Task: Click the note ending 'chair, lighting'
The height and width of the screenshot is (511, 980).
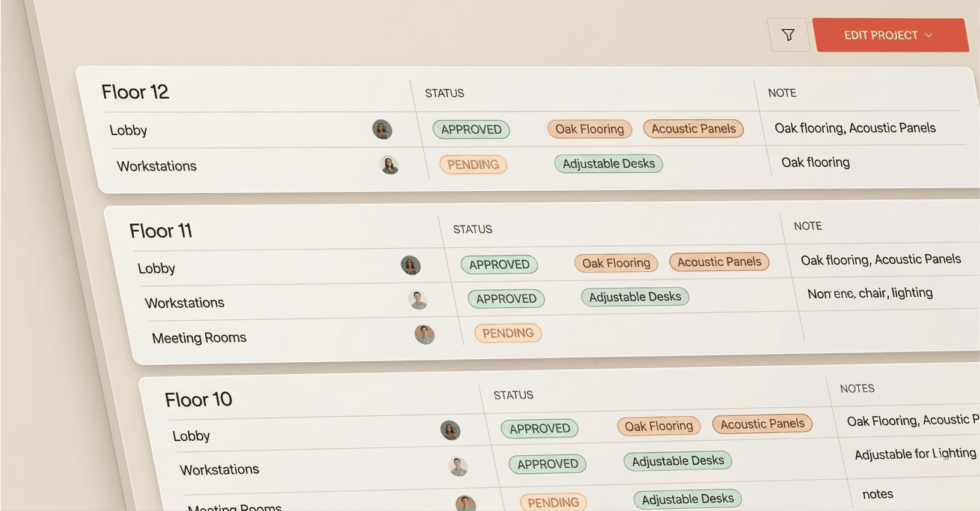Action: point(870,293)
